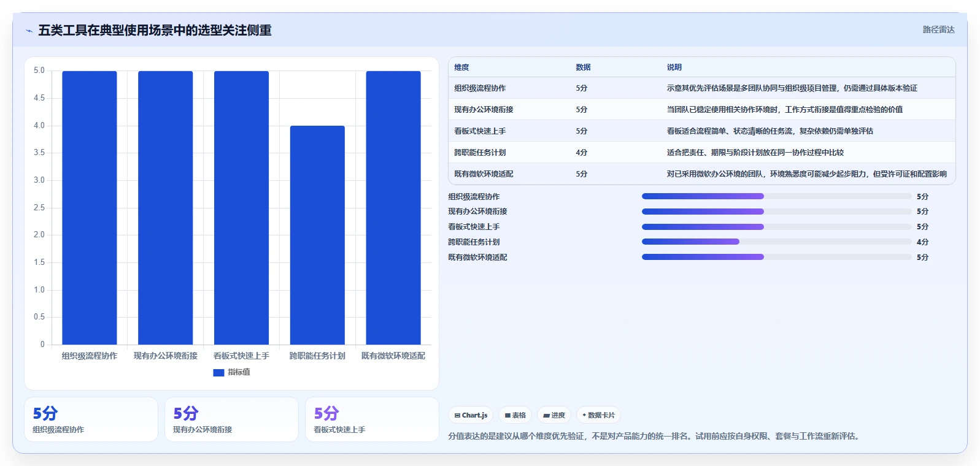Click the 既有微软环境适配 progress bar
Viewport: 980px width, 466px height.
click(776, 257)
